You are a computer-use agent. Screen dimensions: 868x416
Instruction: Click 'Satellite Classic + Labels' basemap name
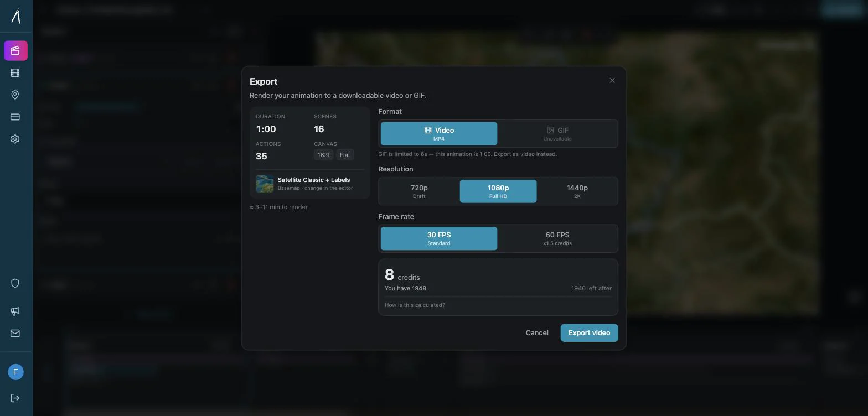[x=314, y=180]
